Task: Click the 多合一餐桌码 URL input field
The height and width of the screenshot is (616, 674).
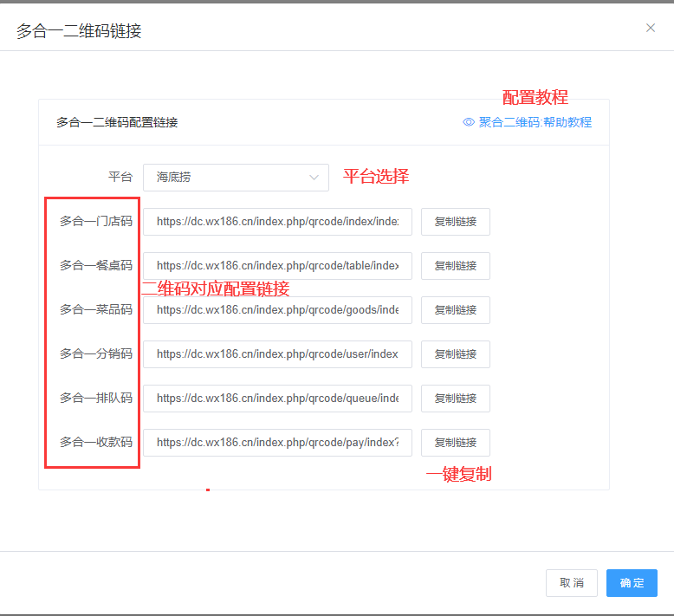Action: 278,266
